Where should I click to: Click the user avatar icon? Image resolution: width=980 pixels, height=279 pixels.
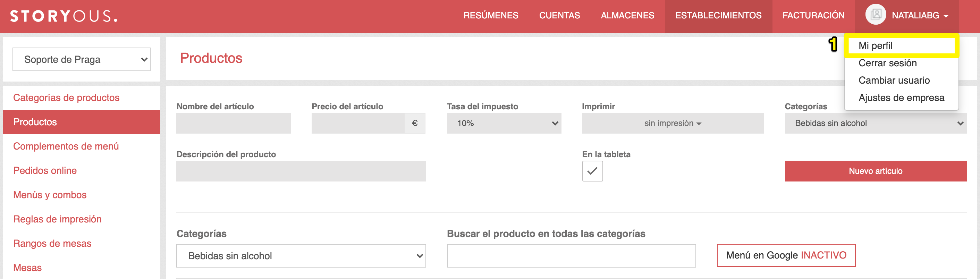pos(876,15)
